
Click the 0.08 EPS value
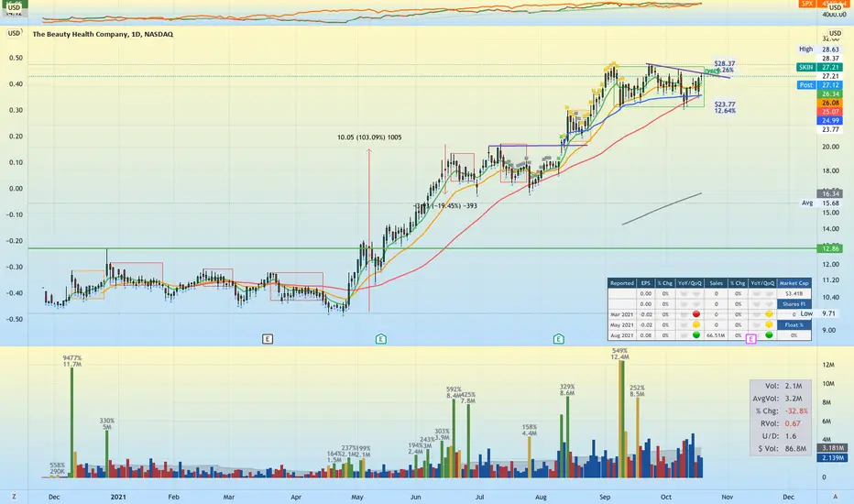[x=645, y=335]
